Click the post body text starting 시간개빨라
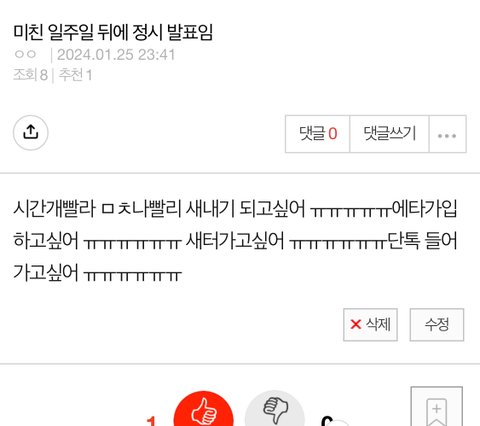 pos(235,241)
